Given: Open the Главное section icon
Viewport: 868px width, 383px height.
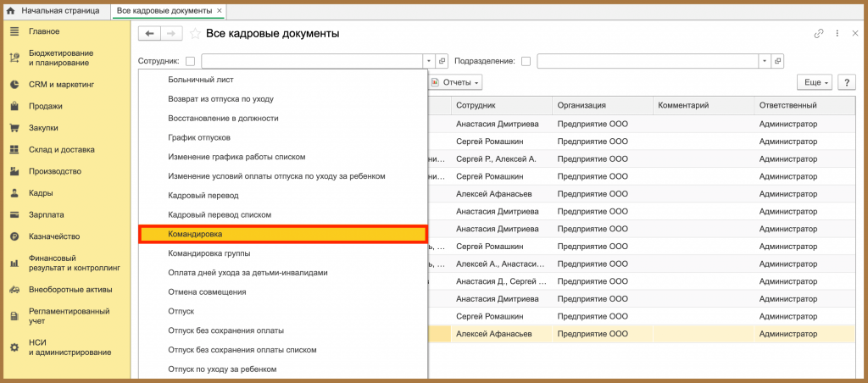Looking at the screenshot, I should pyautogui.click(x=15, y=31).
